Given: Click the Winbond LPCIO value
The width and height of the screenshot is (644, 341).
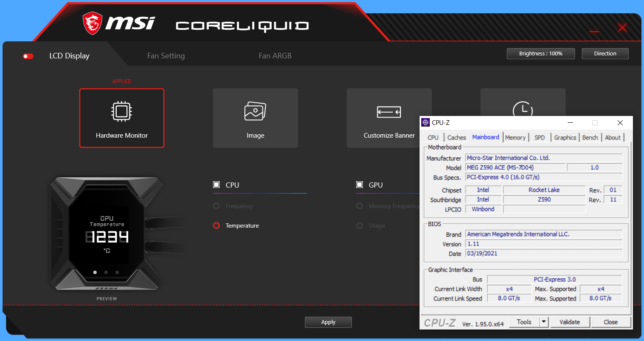Looking at the screenshot, I should tap(483, 209).
